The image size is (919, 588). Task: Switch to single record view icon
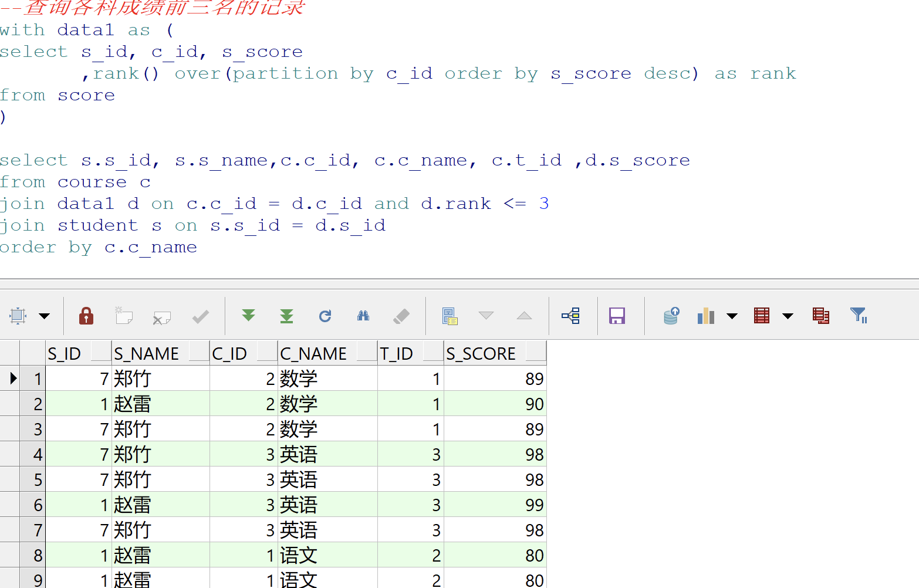(x=450, y=316)
